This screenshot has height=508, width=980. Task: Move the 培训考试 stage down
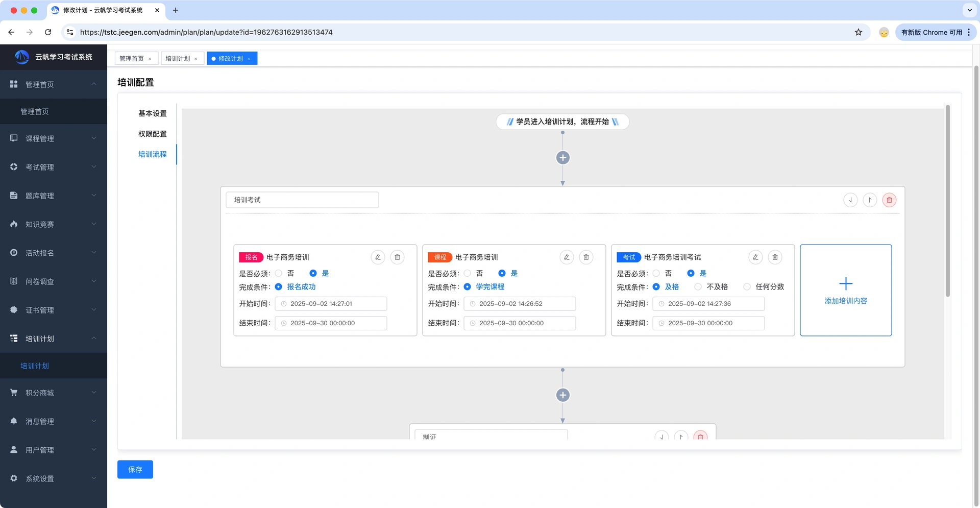click(850, 200)
